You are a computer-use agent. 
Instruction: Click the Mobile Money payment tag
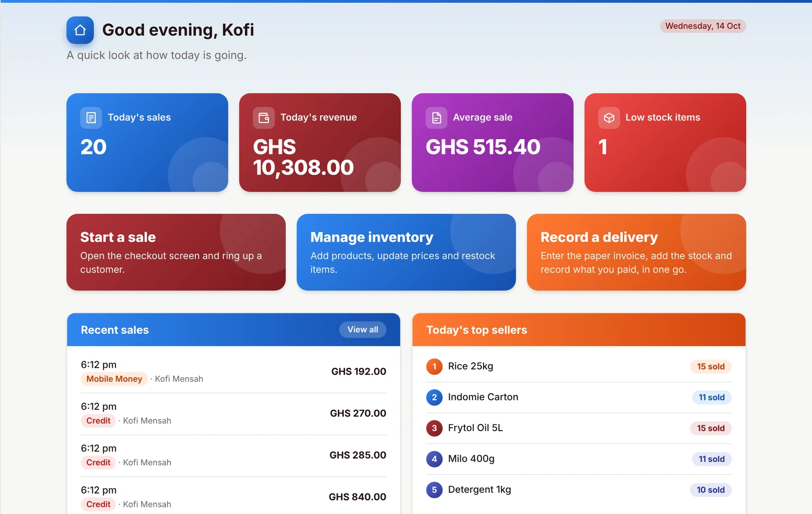click(114, 379)
